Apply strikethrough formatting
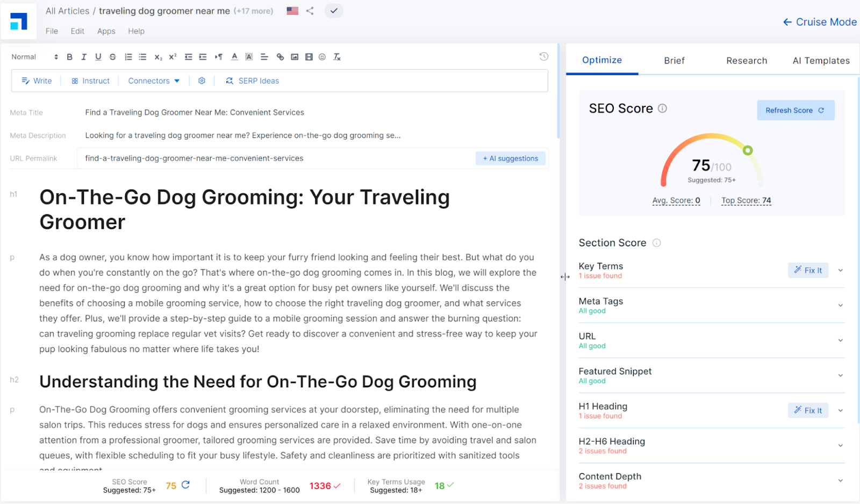Screen dimensions: 860x504 pos(112,57)
